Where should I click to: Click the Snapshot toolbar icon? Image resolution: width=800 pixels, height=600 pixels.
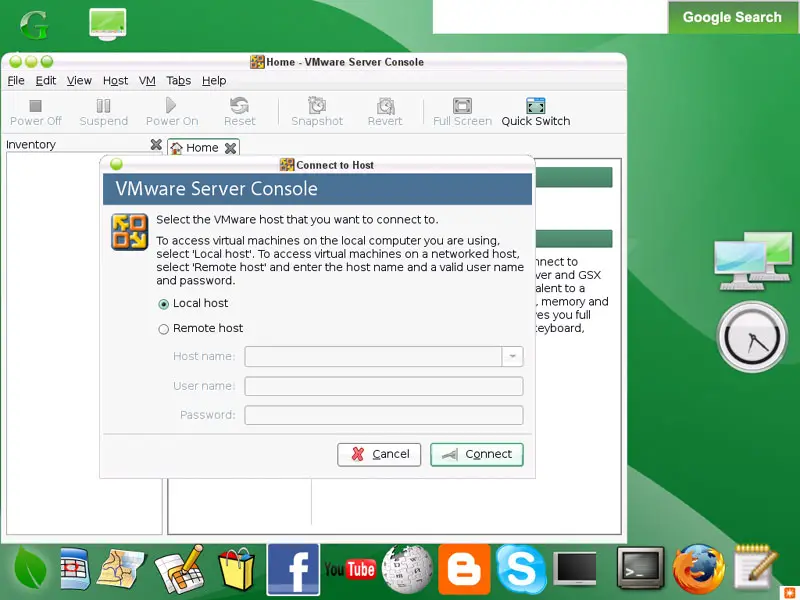[317, 106]
